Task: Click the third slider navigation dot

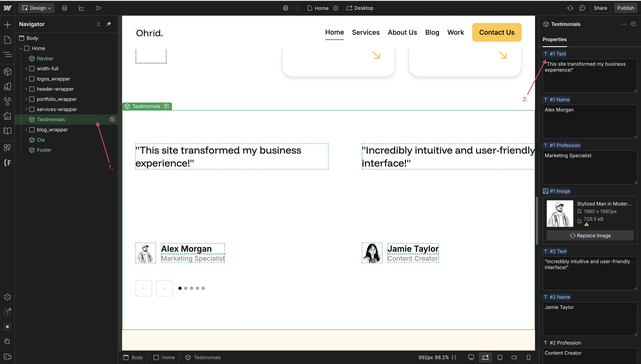Action: [192, 288]
